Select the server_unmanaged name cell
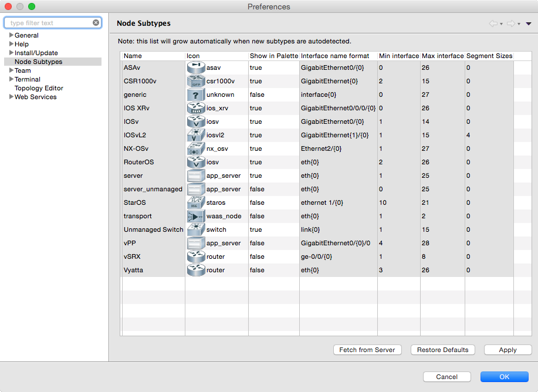Viewport: 538px width, 392px height. click(x=153, y=189)
